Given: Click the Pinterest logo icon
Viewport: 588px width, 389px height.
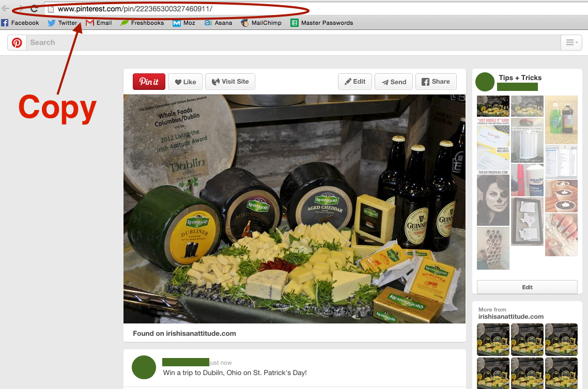Looking at the screenshot, I should [17, 43].
